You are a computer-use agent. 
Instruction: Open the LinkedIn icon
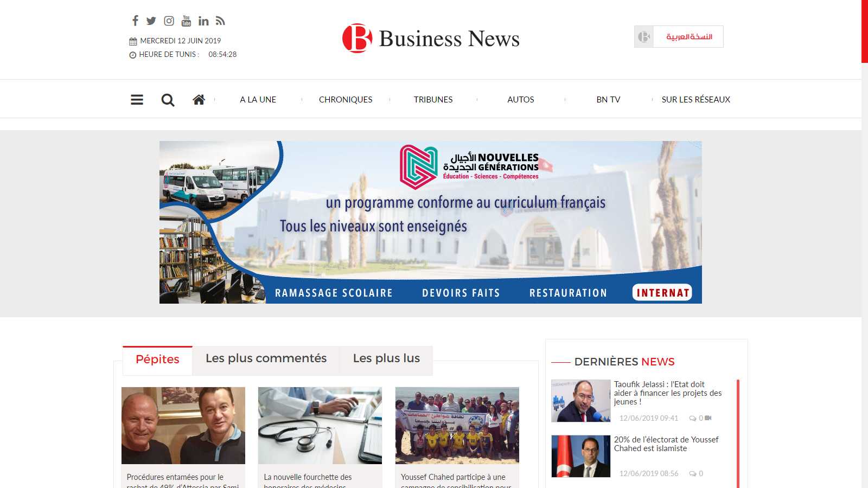tap(203, 21)
